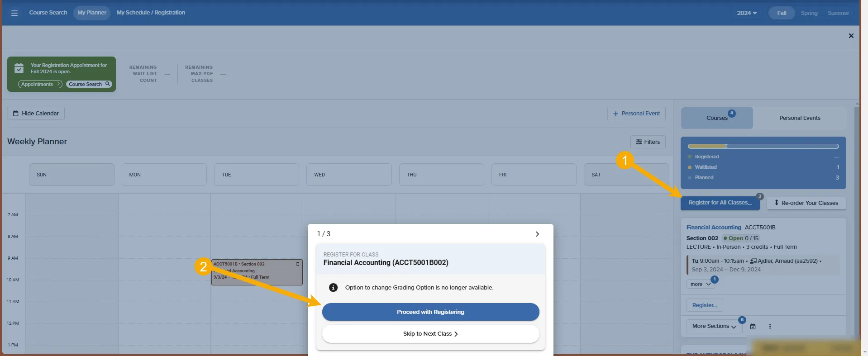
Task: Click the 'Section 002' text
Action: coord(702,238)
